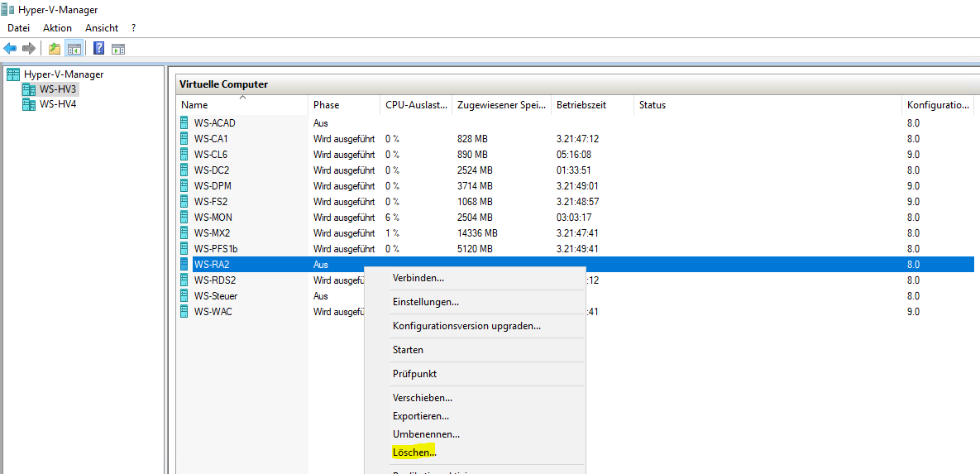Go back with the blue left arrow
The width and height of the screenshot is (980, 474).
(10, 48)
